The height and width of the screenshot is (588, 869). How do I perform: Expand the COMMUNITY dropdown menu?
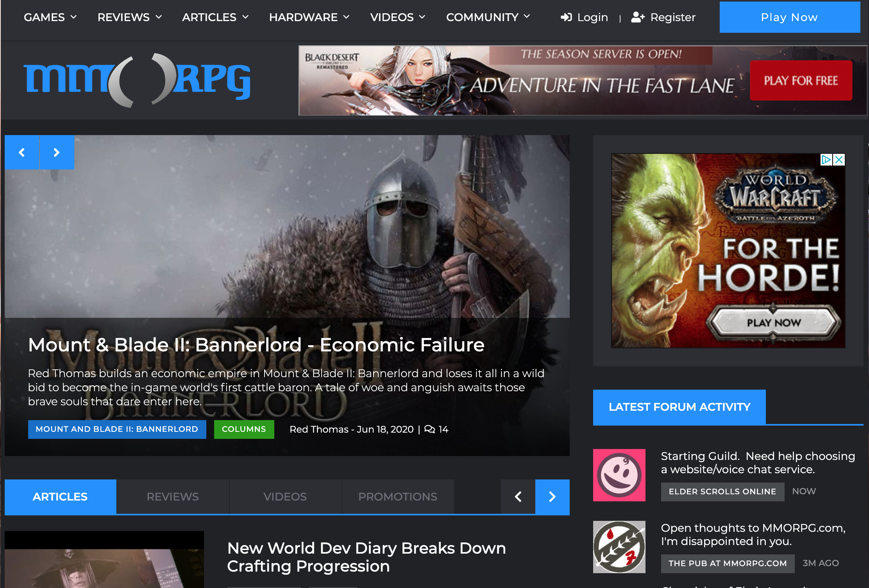[488, 17]
